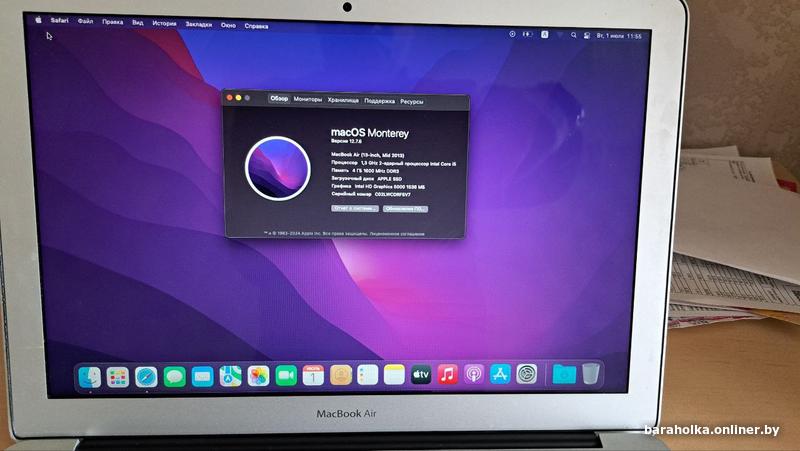This screenshot has width=800, height=451.
Task: Open the Закладки menu
Action: 198,24
